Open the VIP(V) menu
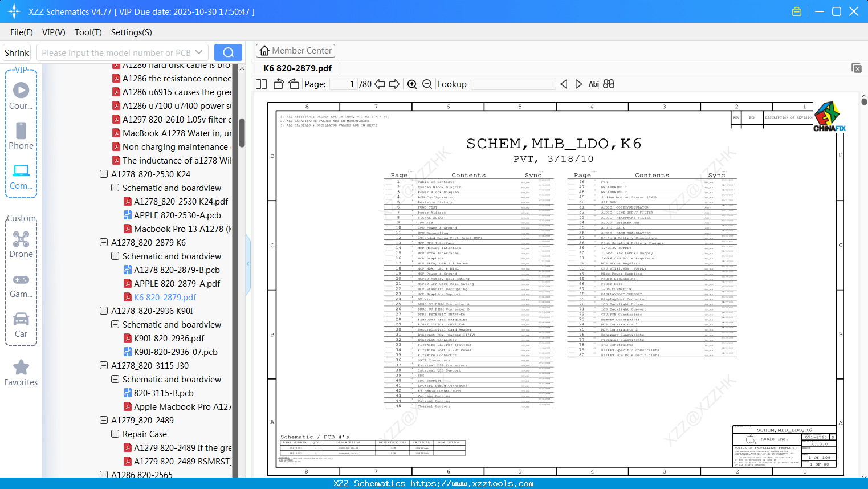 point(54,32)
